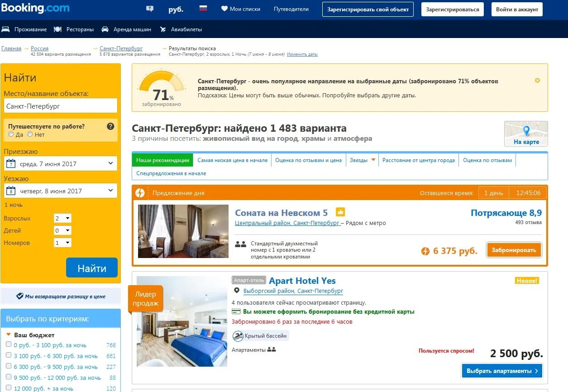568x392 pixels.
Task: Check budget 9 500 руб. - 12 000 руб.
Action: point(9,377)
